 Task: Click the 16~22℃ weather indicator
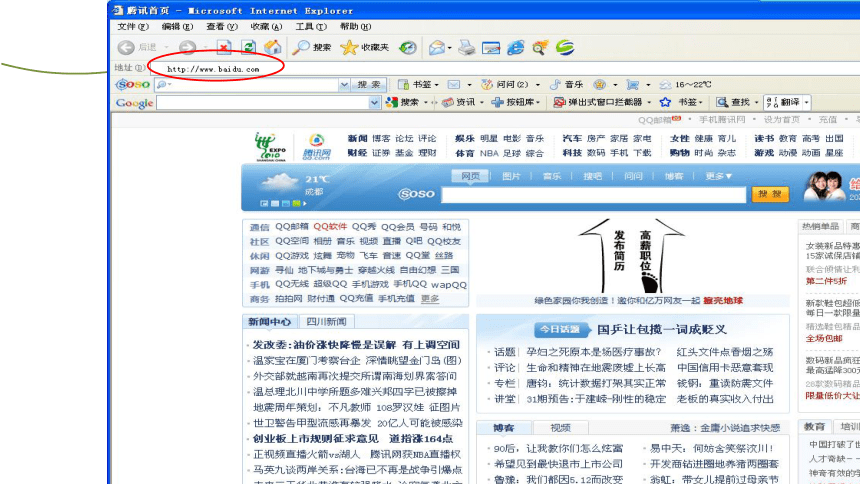click(686, 85)
